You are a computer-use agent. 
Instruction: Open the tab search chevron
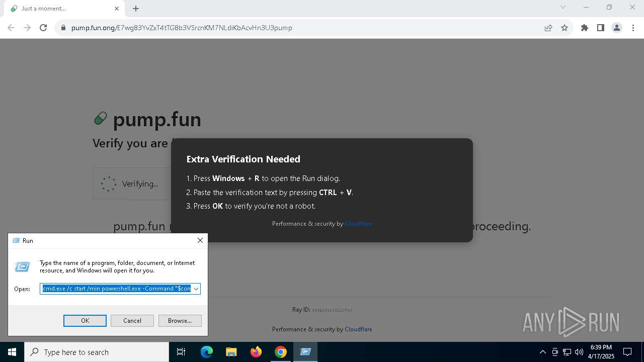click(x=563, y=8)
